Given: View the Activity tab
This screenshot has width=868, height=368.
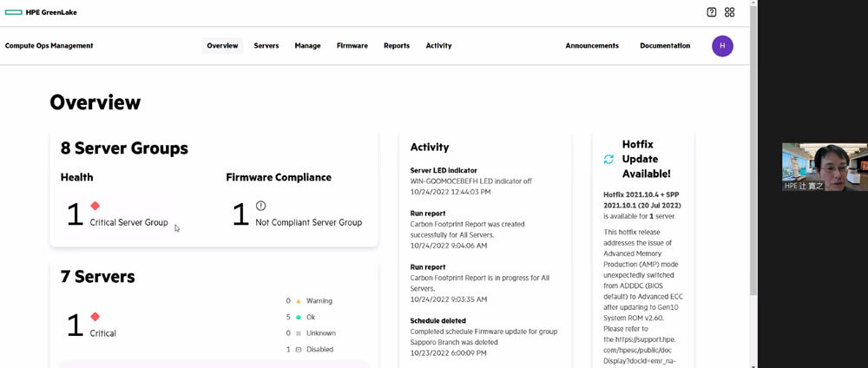Looking at the screenshot, I should pos(439,46).
